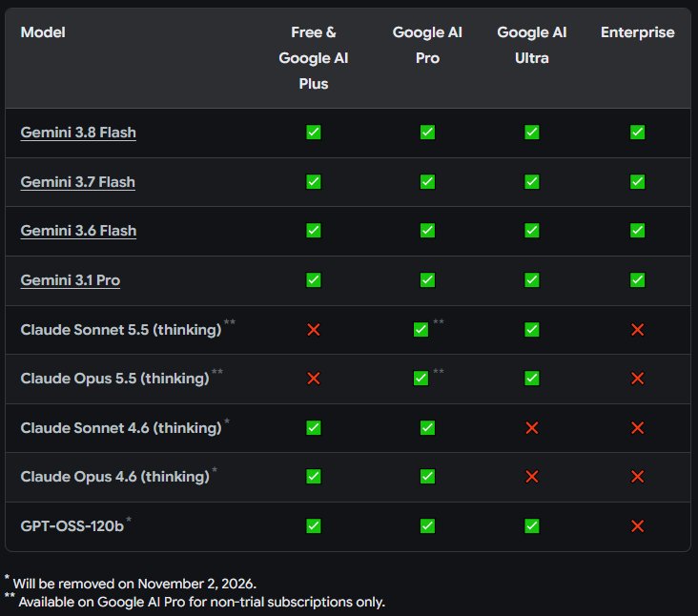698x616 pixels.
Task: Click the GPT-OSS-120b model name
Action: [72, 526]
